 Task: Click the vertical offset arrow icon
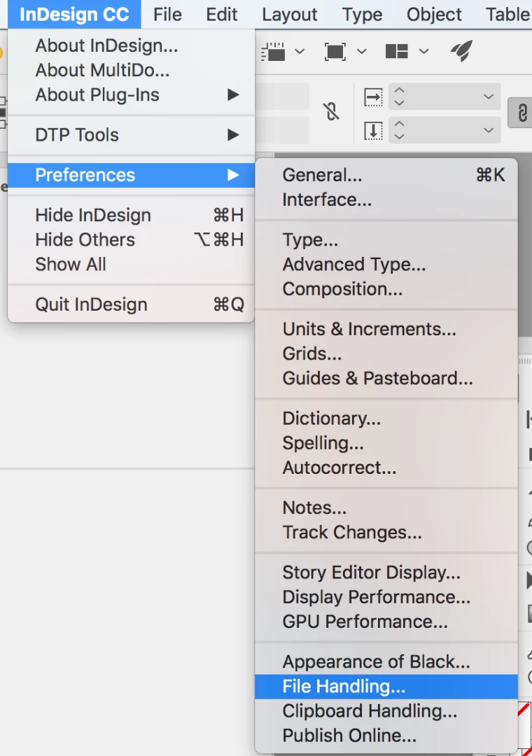pyautogui.click(x=373, y=131)
